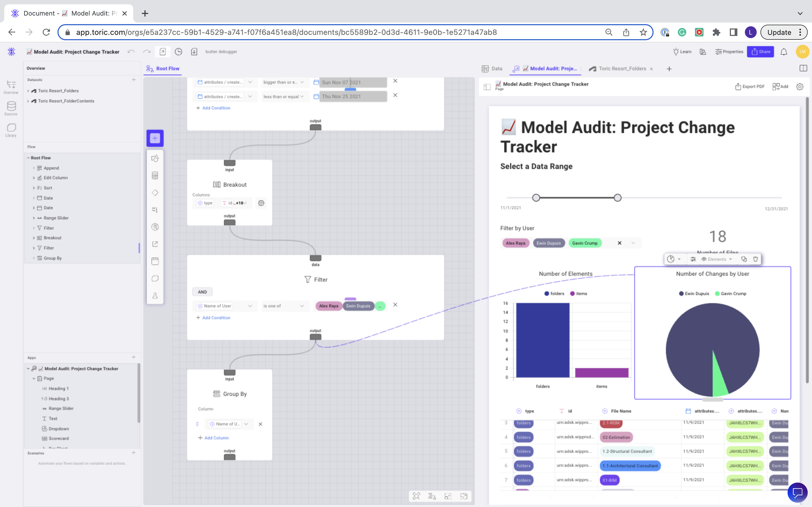
Task: Open the add node menu with the plus icon
Action: tap(155, 138)
